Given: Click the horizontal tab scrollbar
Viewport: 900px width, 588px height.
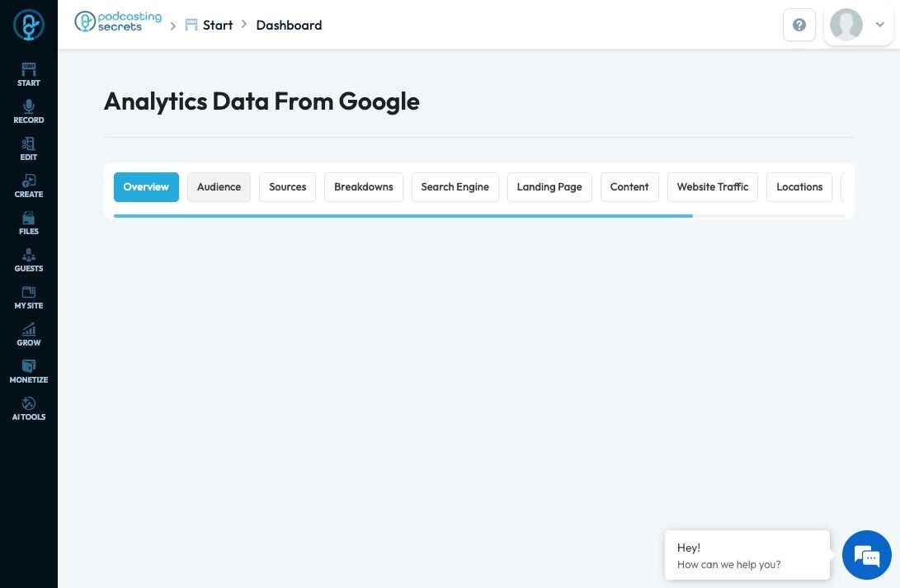Looking at the screenshot, I should pyautogui.click(x=403, y=215).
